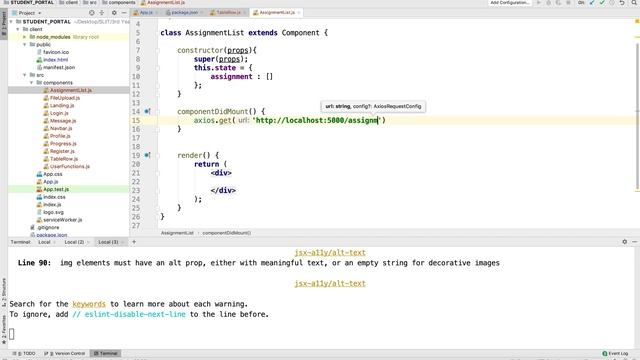Viewport: 640px width, 360px height.
Task: Collapse the components folder
Action: click(x=31, y=82)
